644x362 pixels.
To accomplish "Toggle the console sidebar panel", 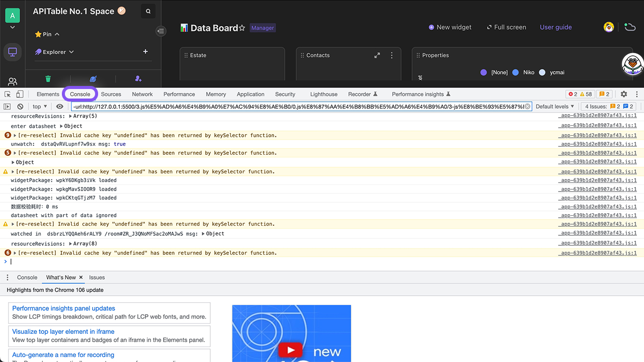I will 7,107.
